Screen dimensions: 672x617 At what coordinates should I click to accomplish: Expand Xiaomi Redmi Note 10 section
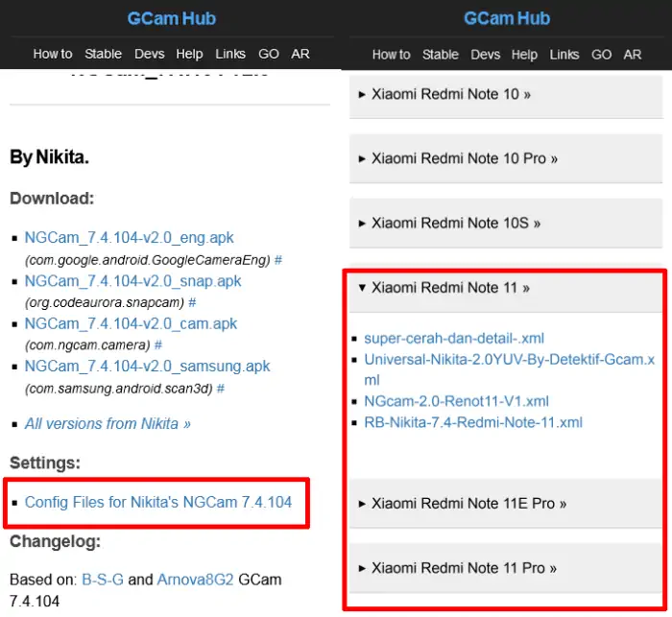[506, 95]
